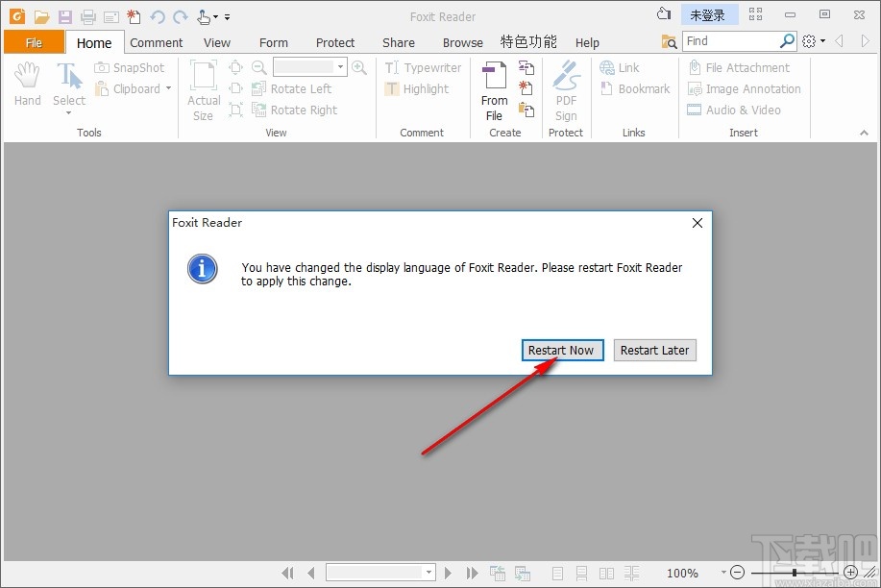Switch to the View ribbon tab
This screenshot has height=588, width=881.
[217, 42]
